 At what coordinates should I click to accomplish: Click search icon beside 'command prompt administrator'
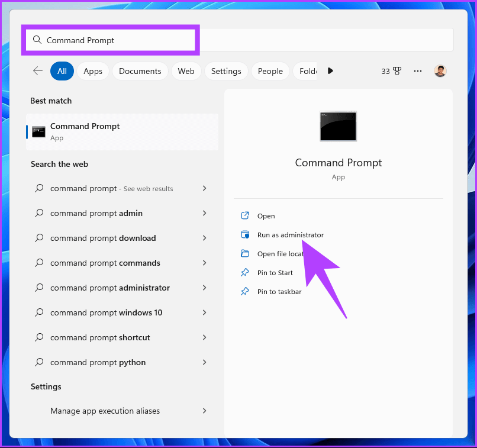[x=39, y=288]
